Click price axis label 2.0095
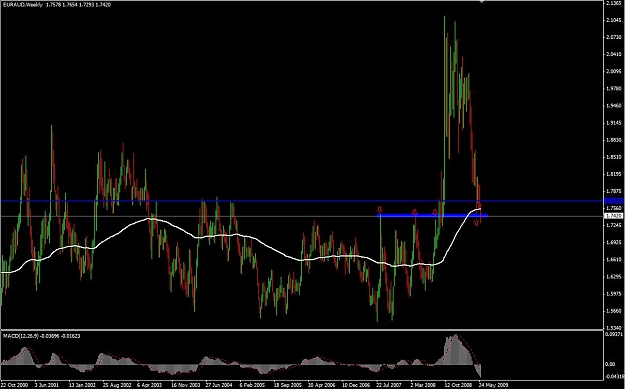Viewport: 625px width, 389px height. 613,72
